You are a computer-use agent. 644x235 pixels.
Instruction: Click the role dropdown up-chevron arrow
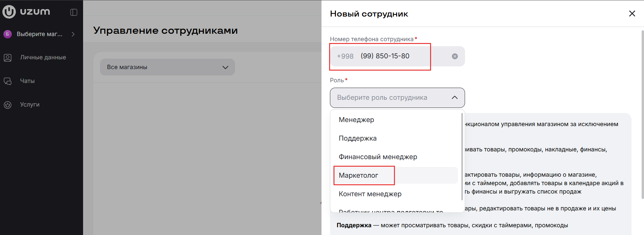pyautogui.click(x=455, y=97)
